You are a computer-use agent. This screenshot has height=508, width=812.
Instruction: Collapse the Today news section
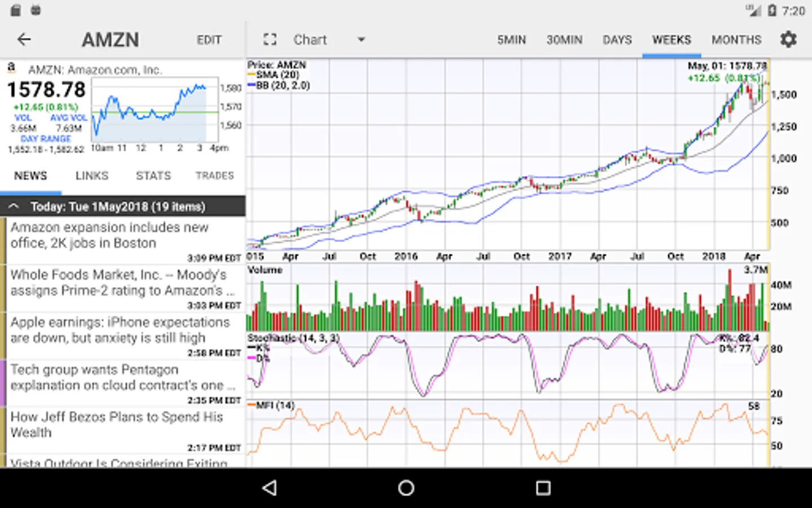(123, 207)
